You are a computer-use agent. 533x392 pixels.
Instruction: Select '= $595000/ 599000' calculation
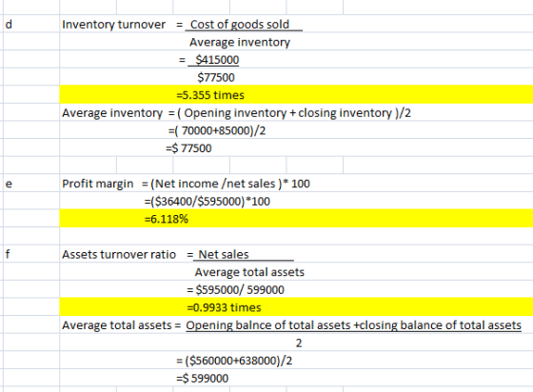235,290
